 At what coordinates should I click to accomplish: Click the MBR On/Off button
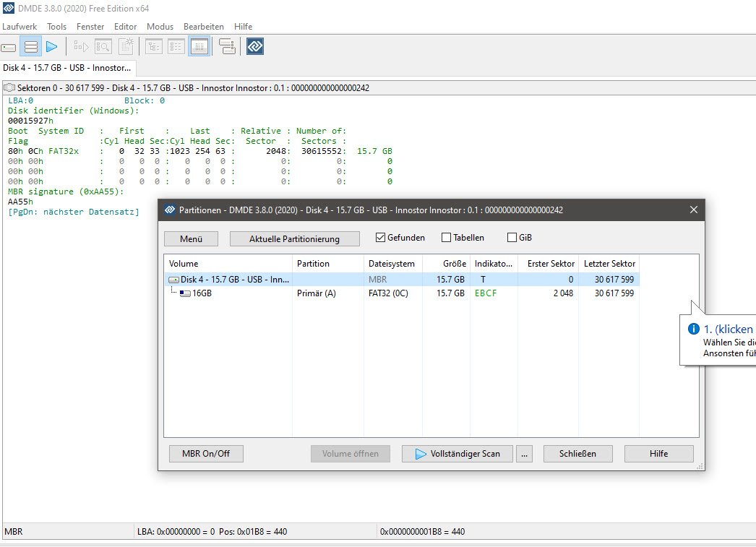coord(206,454)
